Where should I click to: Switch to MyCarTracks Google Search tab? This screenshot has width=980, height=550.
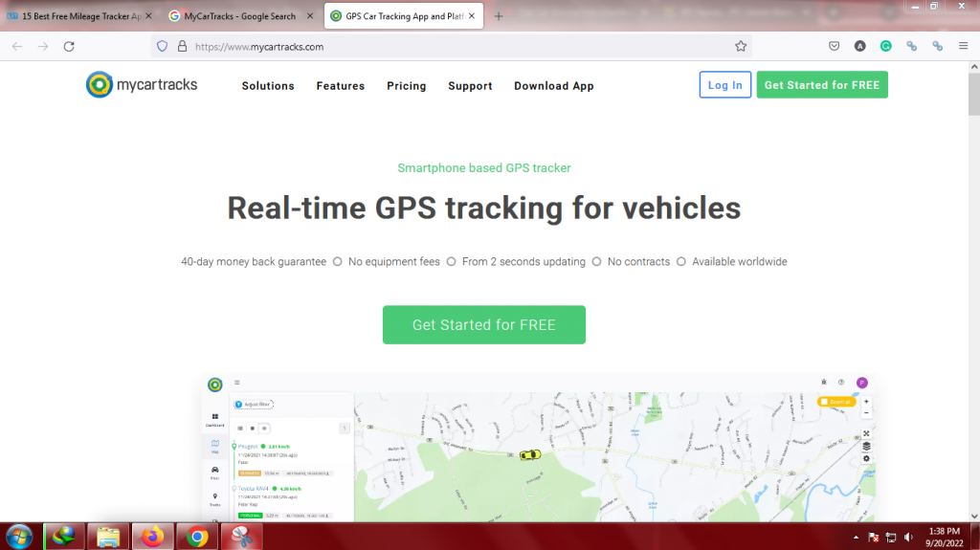tap(239, 16)
